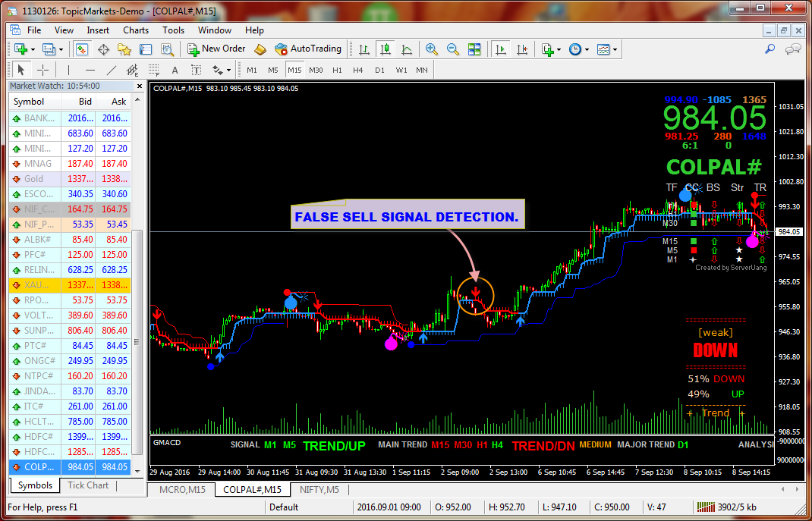The width and height of the screenshot is (812, 521).
Task: Open the Periods clock icon
Action: click(574, 49)
